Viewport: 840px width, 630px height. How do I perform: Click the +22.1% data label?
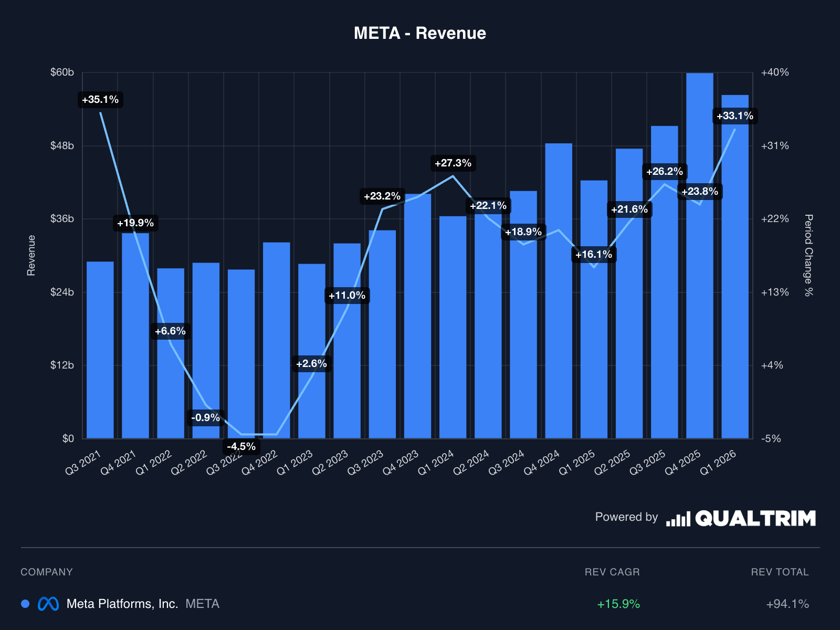coord(488,206)
